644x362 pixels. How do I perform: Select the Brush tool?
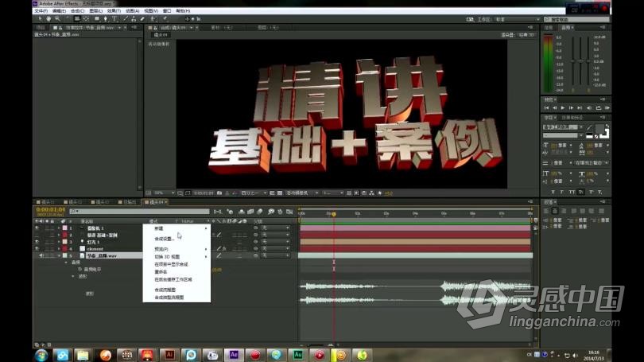(126, 19)
